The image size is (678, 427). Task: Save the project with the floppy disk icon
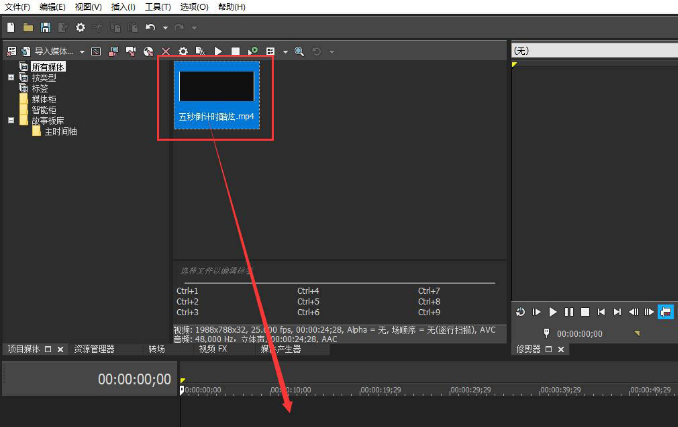click(45, 28)
